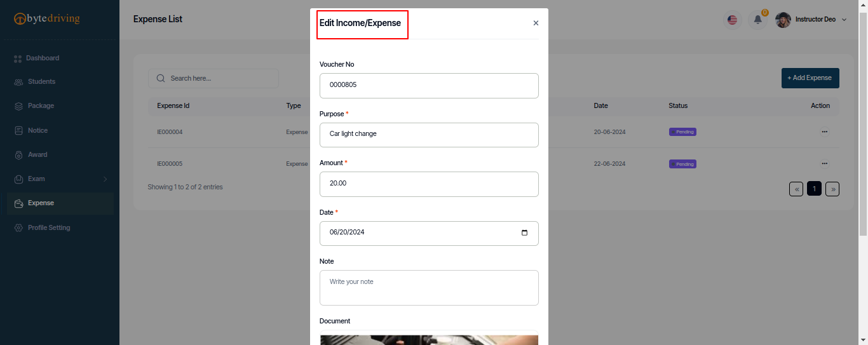Click the Purpose input field
Image resolution: width=868 pixels, height=345 pixels.
(429, 135)
